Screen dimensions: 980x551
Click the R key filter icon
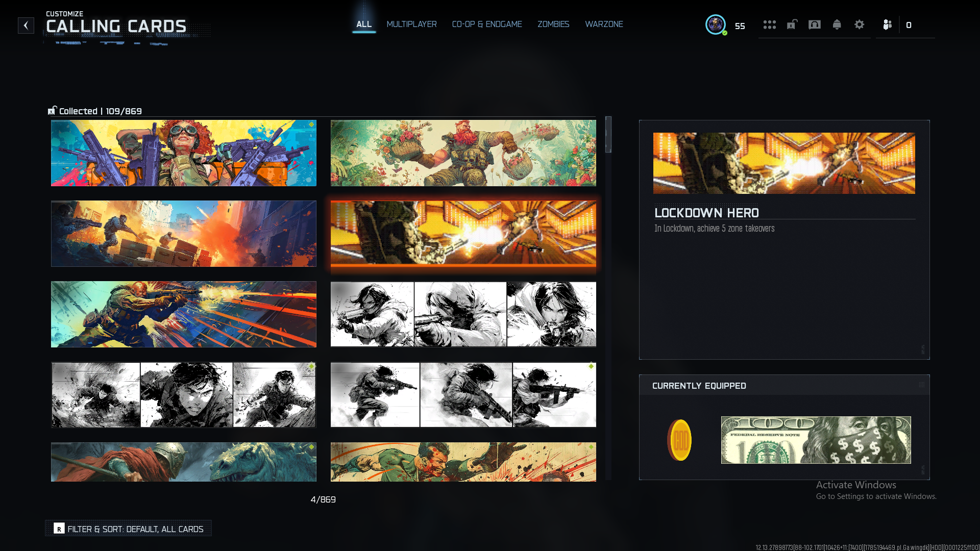(59, 529)
